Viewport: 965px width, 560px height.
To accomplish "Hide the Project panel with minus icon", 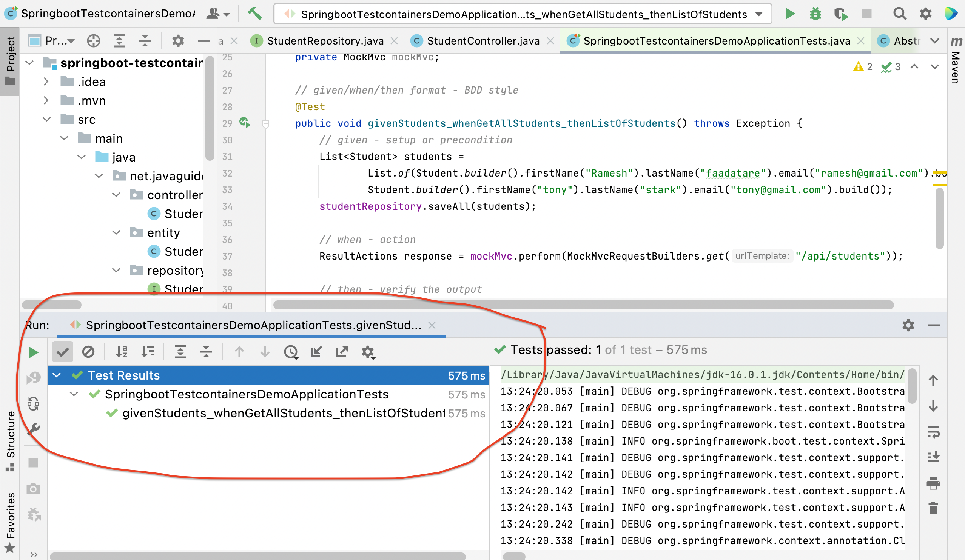I will (x=203, y=41).
